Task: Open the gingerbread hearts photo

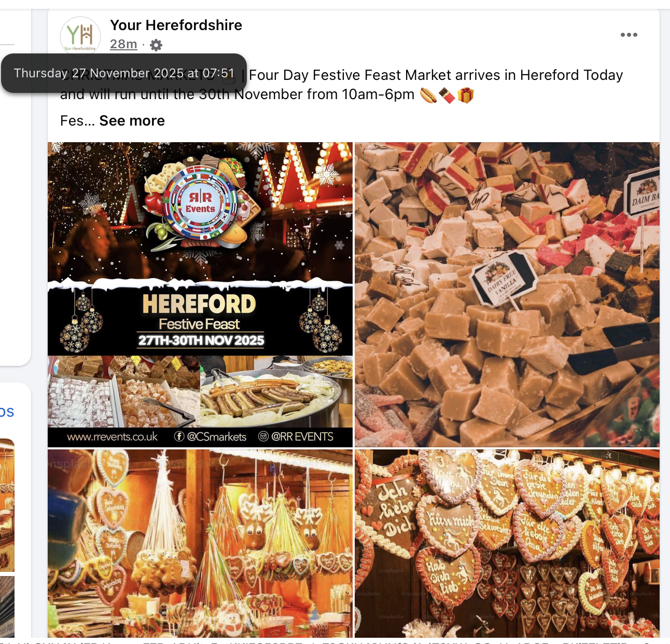Action: 507,543
